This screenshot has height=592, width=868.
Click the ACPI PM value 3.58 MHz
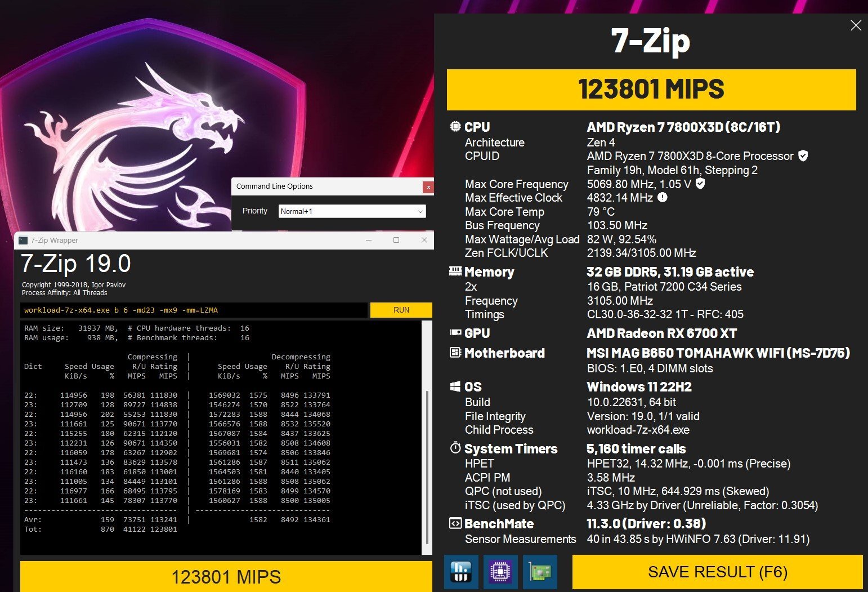pyautogui.click(x=611, y=478)
